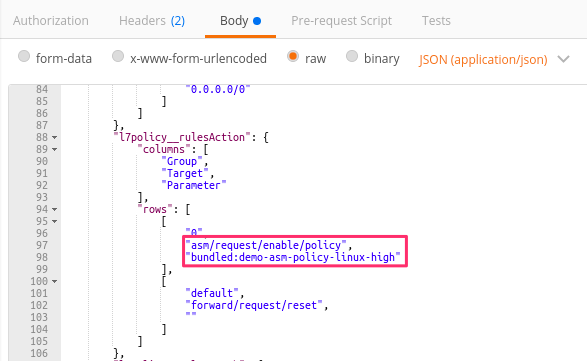Fold the first row at line 95

(x=55, y=222)
